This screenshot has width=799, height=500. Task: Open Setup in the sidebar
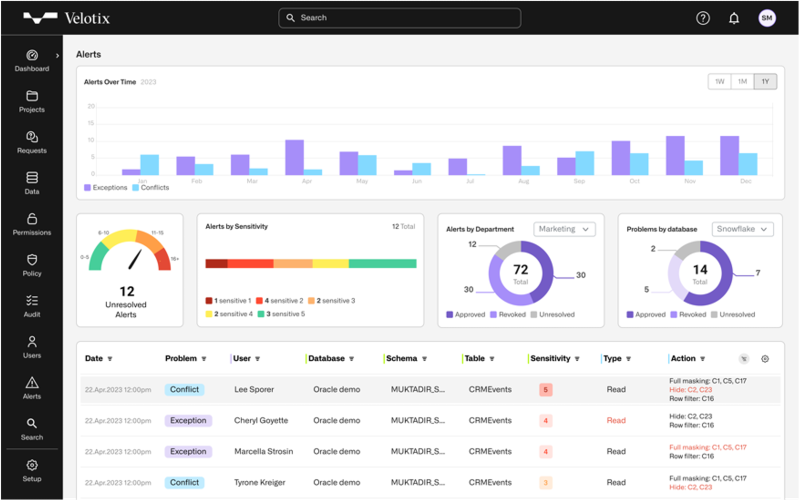tap(32, 471)
